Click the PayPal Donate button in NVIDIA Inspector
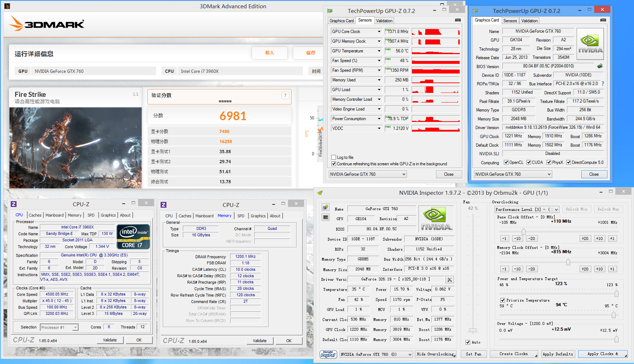The height and width of the screenshot is (364, 634). [328, 354]
